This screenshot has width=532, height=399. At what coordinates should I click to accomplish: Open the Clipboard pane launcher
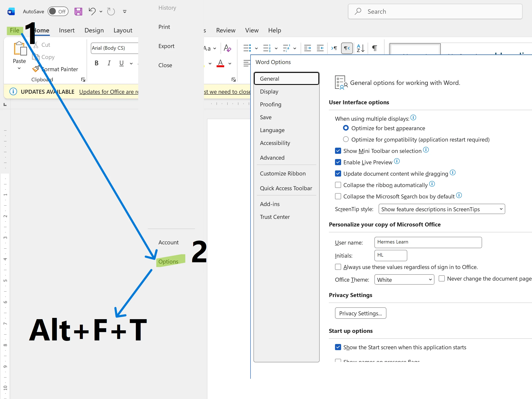click(x=83, y=80)
